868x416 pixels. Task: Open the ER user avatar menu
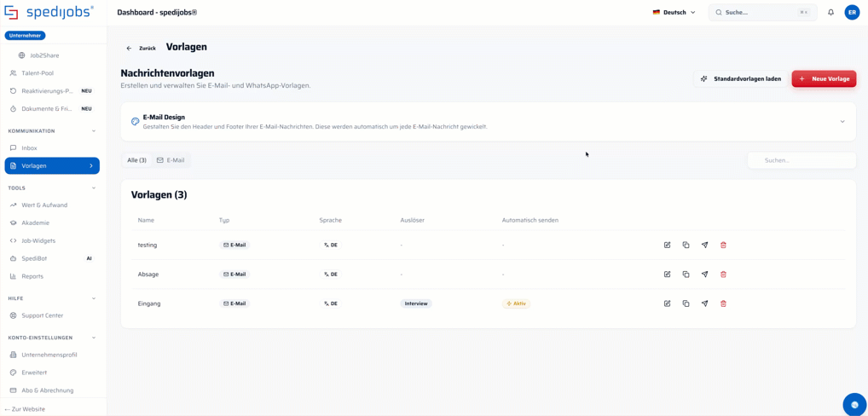[852, 12]
